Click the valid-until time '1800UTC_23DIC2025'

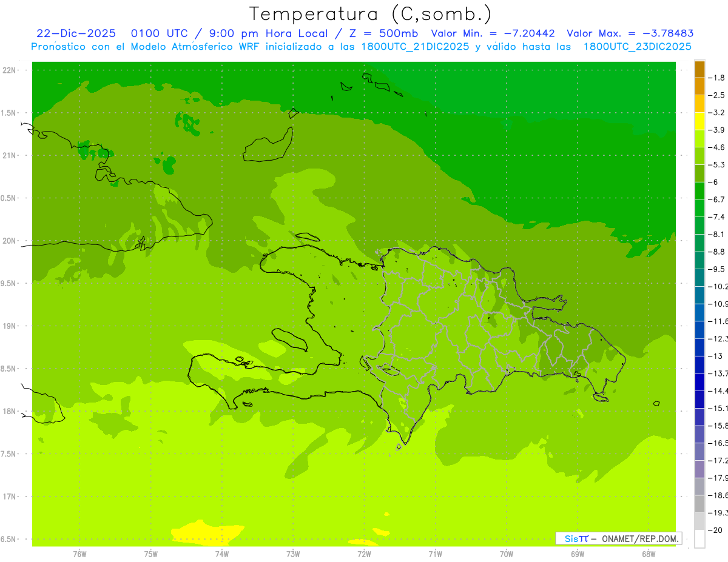(x=637, y=46)
